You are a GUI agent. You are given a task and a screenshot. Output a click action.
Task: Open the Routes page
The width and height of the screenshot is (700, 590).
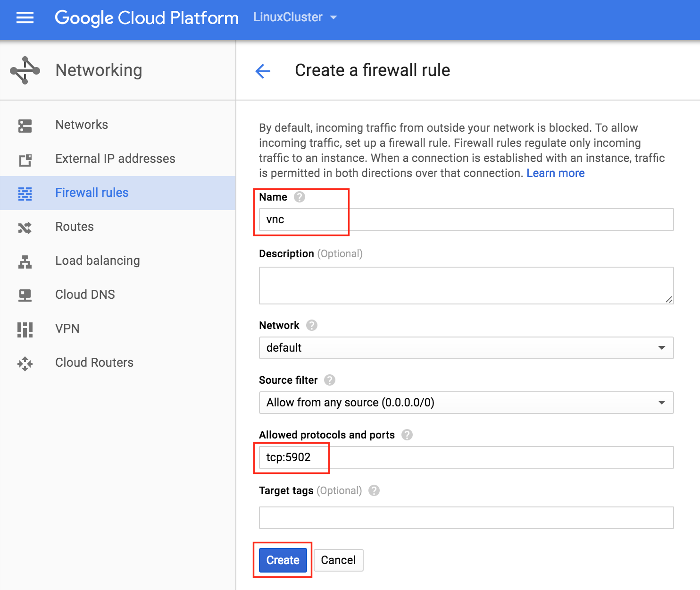[x=118, y=227]
